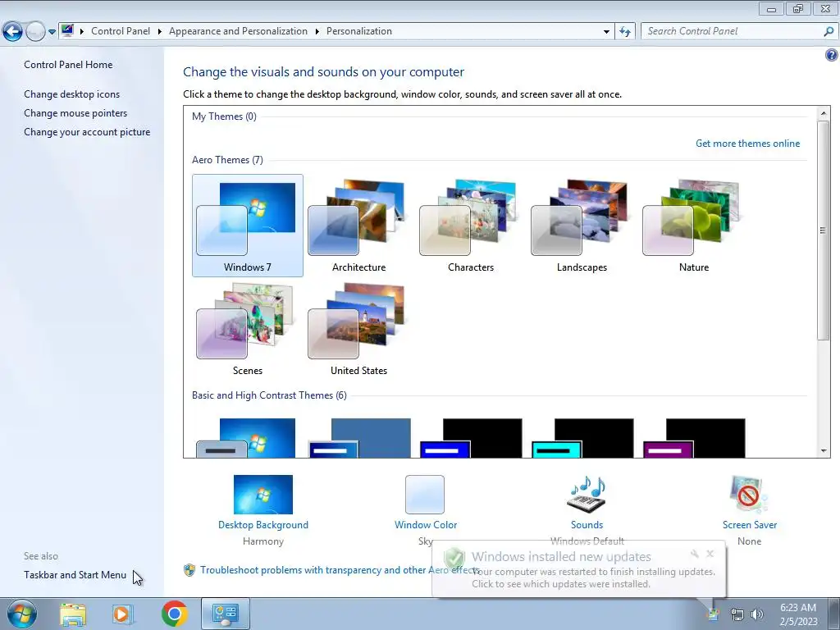Open recent pages dropdown arrow

[52, 32]
